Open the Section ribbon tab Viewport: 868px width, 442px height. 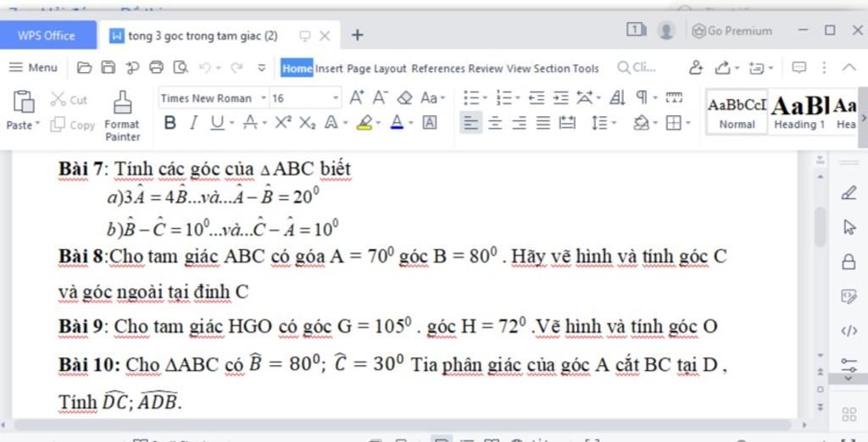tap(551, 69)
